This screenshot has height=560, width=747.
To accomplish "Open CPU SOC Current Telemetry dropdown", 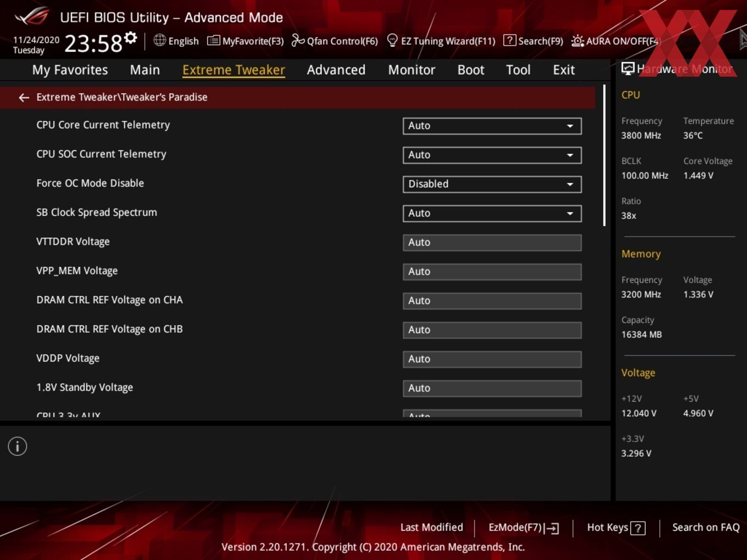I will pos(492,155).
